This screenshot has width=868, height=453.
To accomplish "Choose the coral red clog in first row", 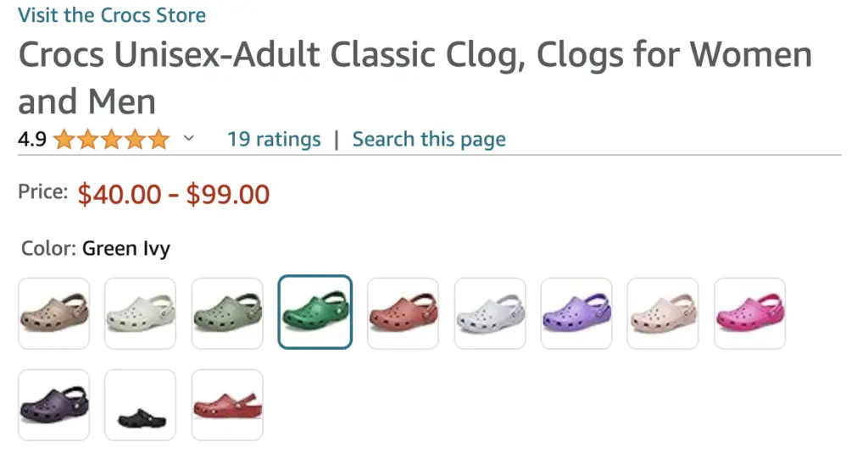I will [403, 313].
